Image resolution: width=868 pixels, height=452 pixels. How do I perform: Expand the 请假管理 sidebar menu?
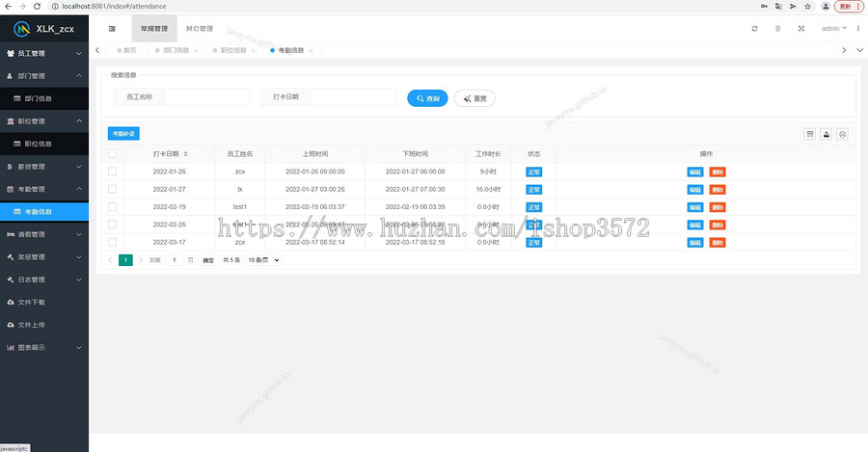tap(44, 234)
